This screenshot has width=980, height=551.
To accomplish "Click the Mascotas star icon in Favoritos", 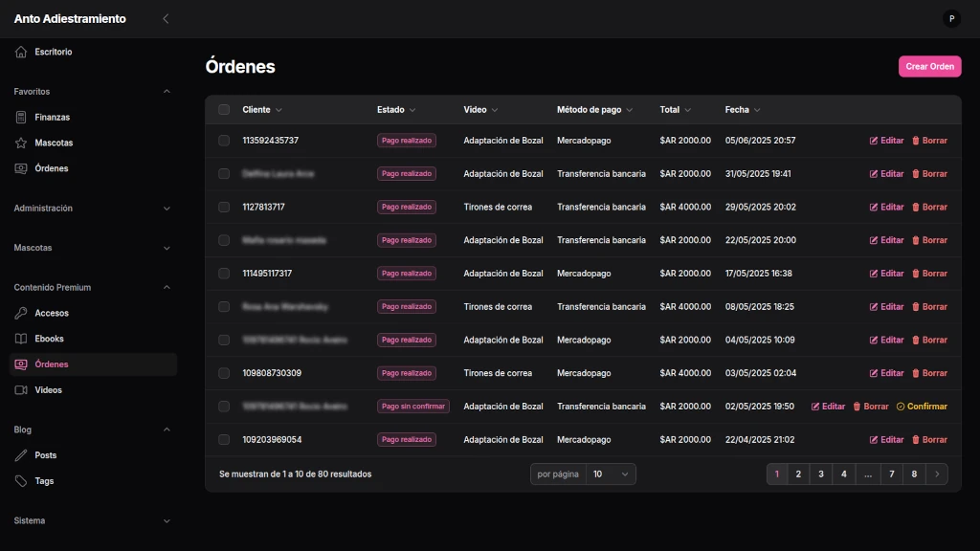I will [21, 143].
